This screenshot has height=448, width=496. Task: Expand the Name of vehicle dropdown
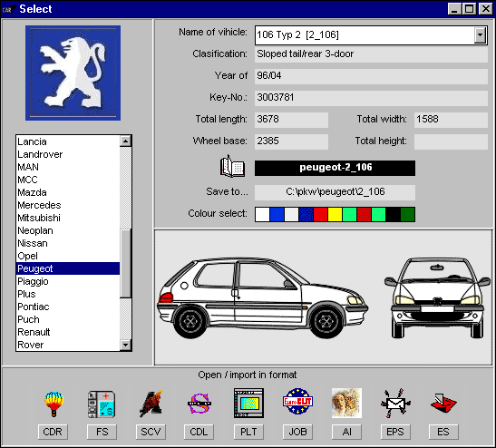(x=481, y=35)
